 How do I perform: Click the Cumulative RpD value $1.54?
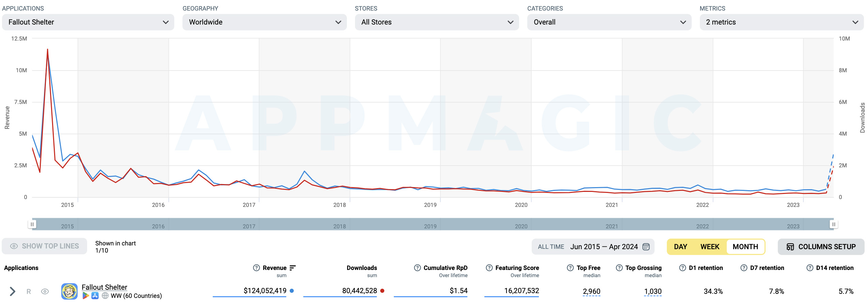point(459,291)
